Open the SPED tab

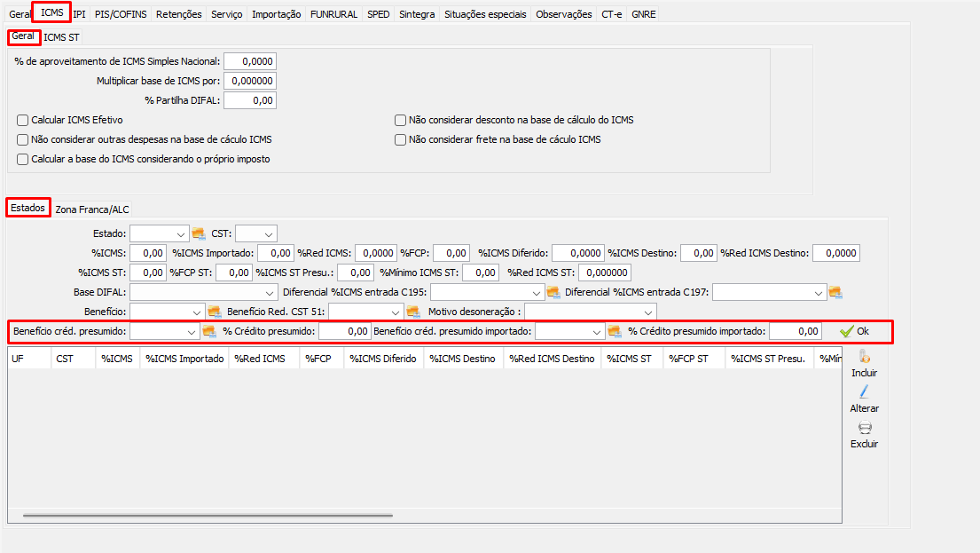tap(378, 14)
